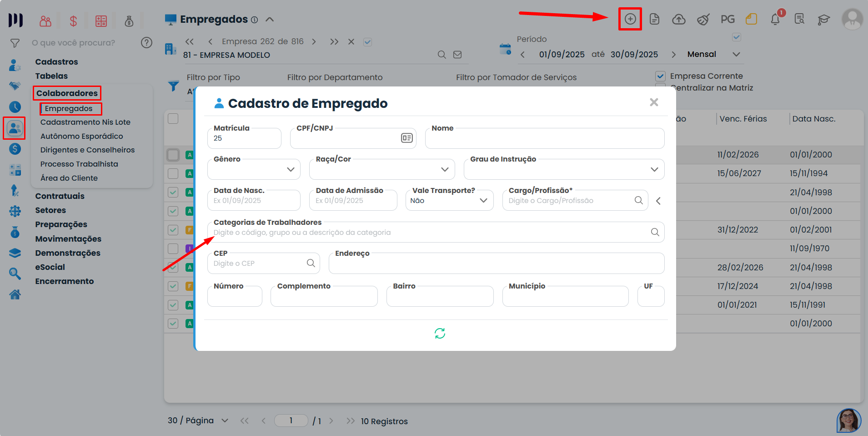This screenshot has height=436, width=868.
Task: Open the Cadastramento Nis Lote menu item
Action: 85,122
